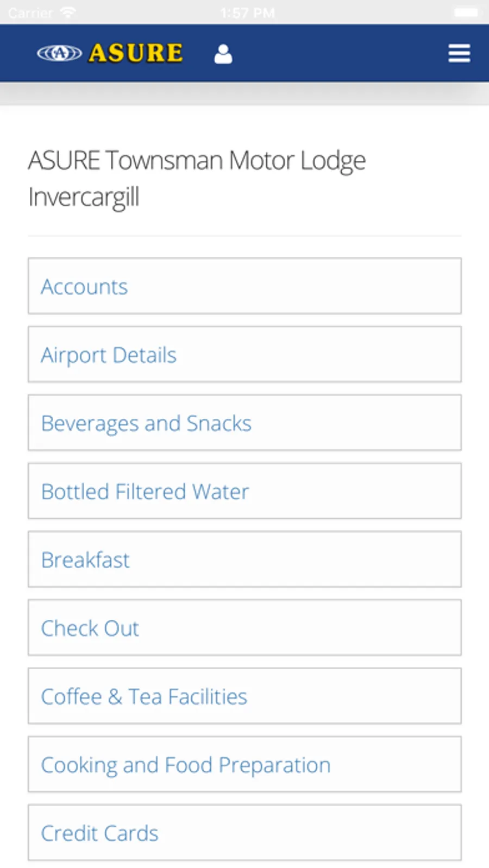Tap the Wi-Fi status icon
Viewport: 489px width, 868px height.
pyautogui.click(x=68, y=12)
